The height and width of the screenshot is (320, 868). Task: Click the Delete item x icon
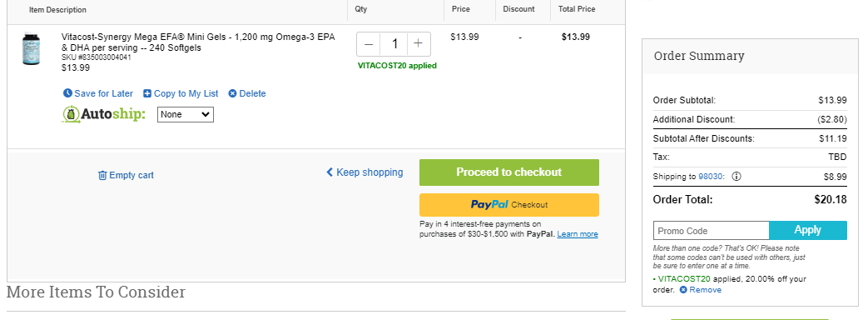tap(232, 93)
